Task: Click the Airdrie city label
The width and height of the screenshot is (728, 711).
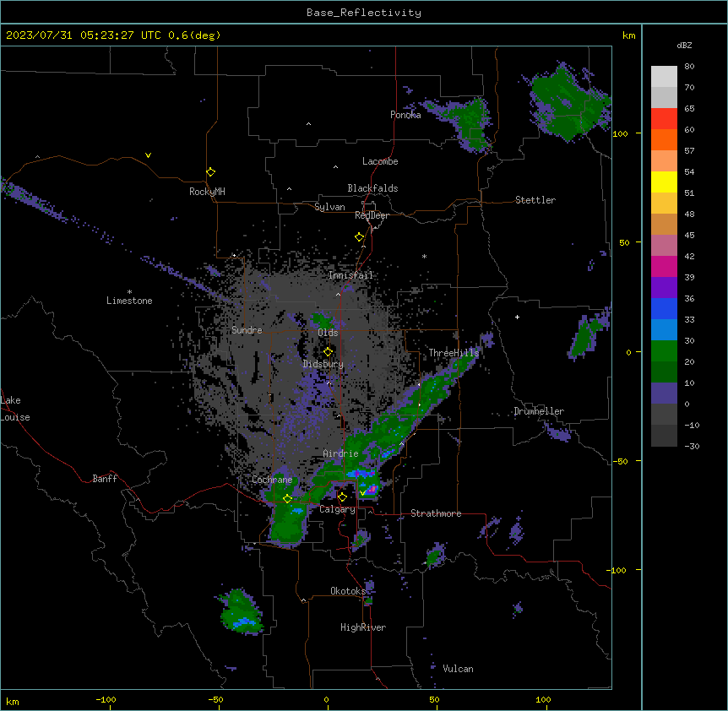Action: pyautogui.click(x=340, y=453)
